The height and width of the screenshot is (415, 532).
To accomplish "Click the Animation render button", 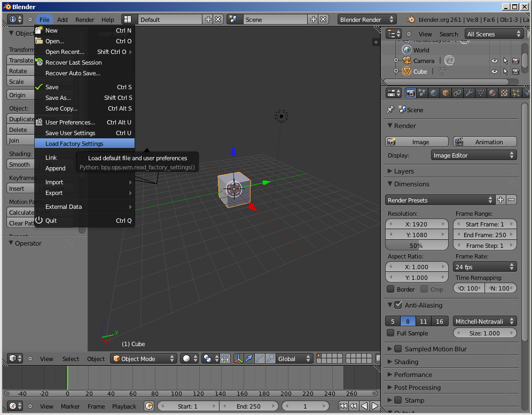I will (x=485, y=142).
